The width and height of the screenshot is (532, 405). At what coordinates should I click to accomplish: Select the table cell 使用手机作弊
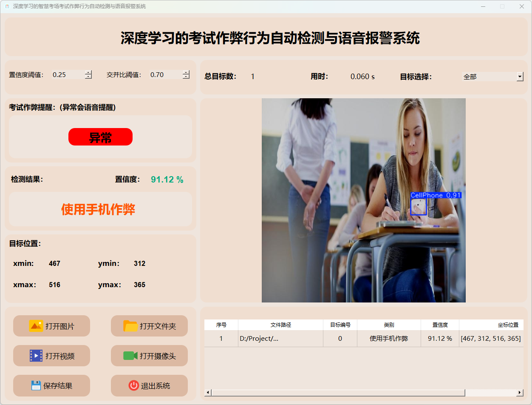389,339
